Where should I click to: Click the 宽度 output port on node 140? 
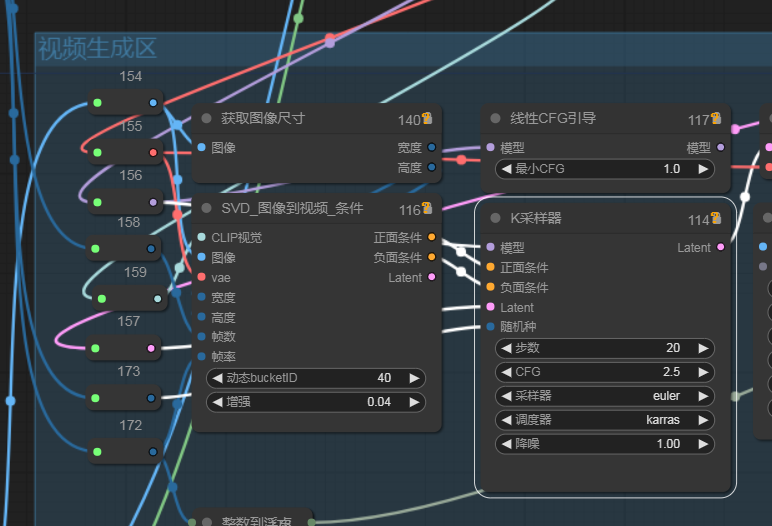432,147
